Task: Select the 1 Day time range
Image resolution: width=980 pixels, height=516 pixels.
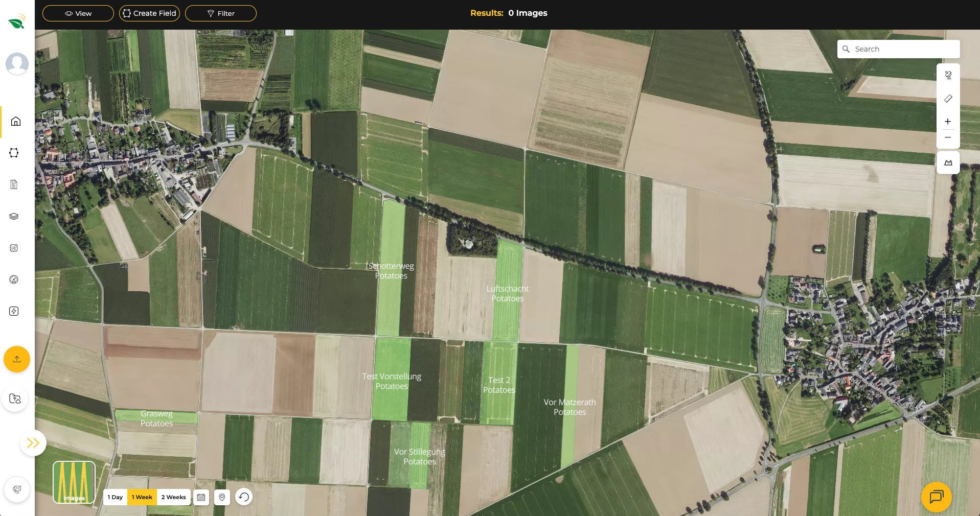Action: click(x=115, y=497)
